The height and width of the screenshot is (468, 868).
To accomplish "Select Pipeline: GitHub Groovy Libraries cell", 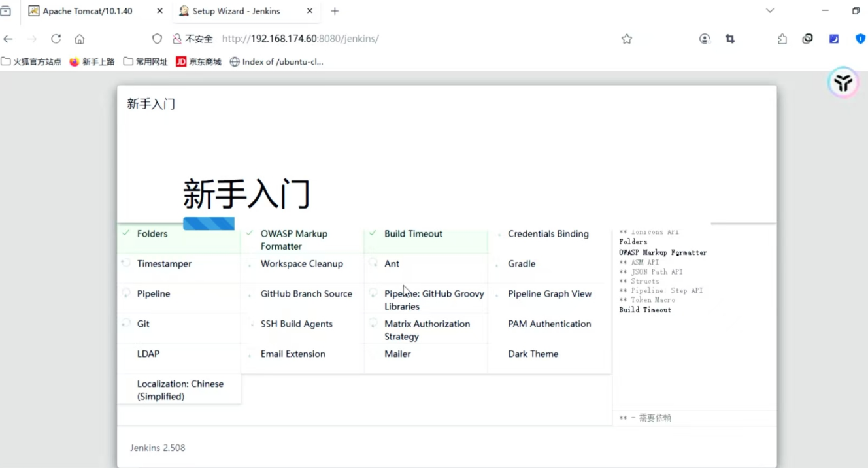I will coord(426,298).
